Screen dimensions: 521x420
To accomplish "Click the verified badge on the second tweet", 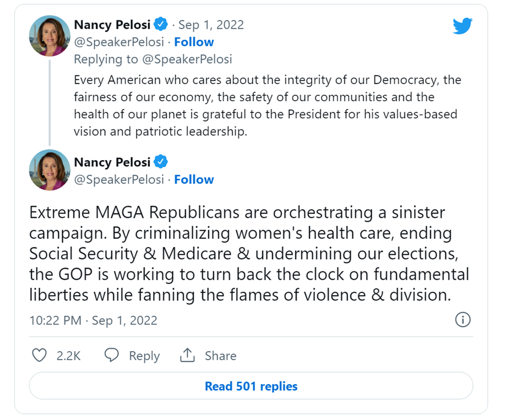I will pyautogui.click(x=161, y=162).
